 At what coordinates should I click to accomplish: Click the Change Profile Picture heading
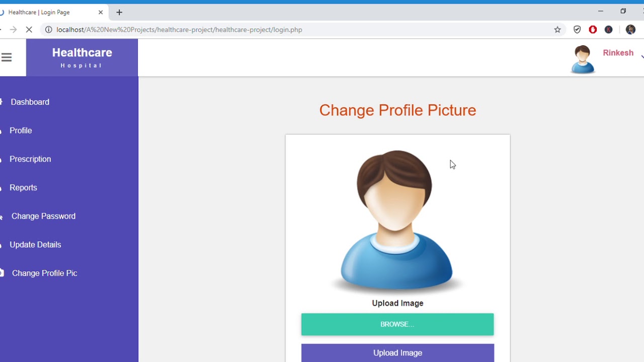[x=397, y=110]
